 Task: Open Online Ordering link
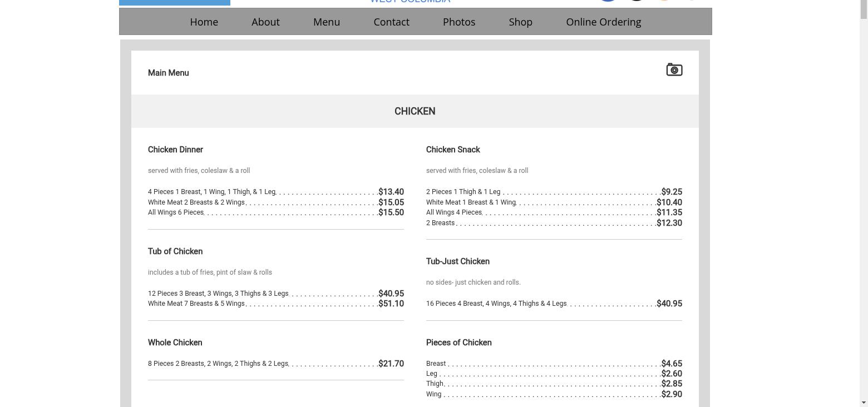[x=603, y=22]
